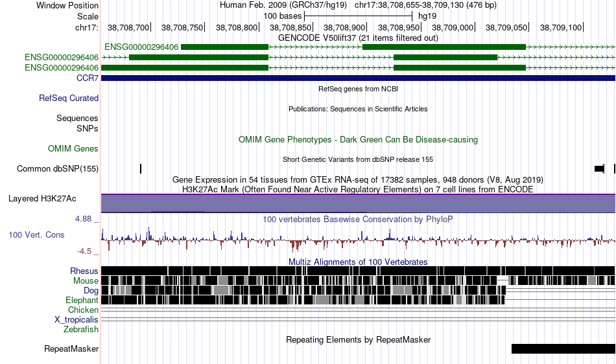Click the 'RefSeq genes from NCBI' title
The image size is (616, 364).
point(358,89)
